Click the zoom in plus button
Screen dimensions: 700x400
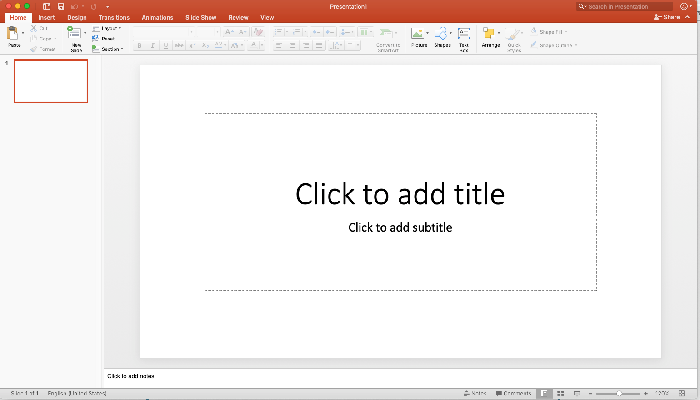[646, 393]
